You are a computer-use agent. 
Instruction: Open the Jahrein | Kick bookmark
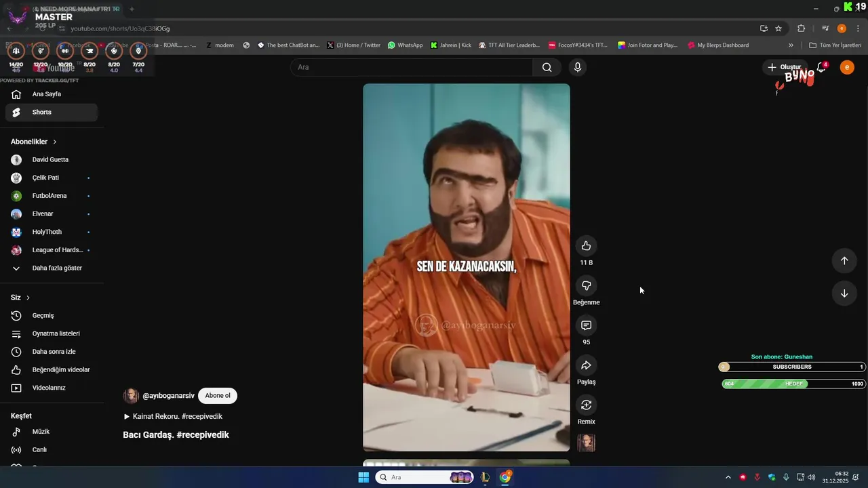click(x=451, y=45)
